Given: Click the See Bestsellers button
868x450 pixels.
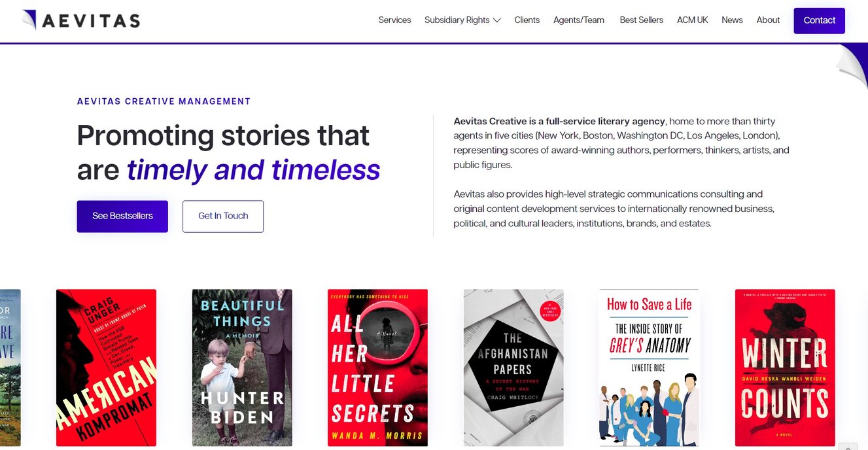Looking at the screenshot, I should [122, 216].
